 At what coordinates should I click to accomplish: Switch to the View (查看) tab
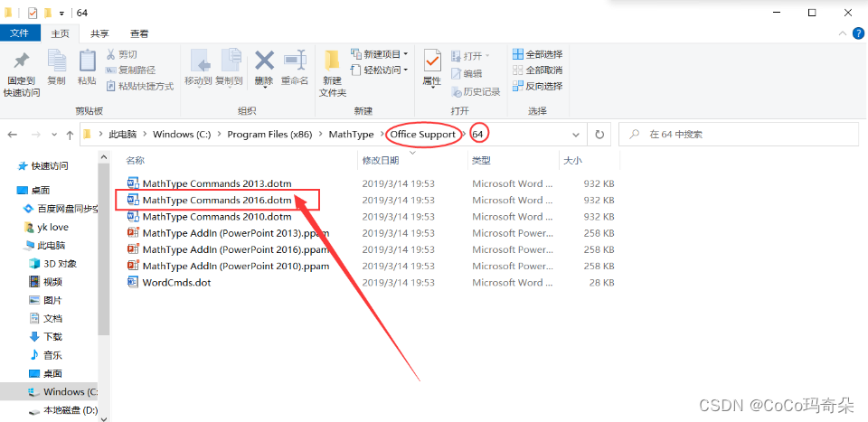coord(139,33)
